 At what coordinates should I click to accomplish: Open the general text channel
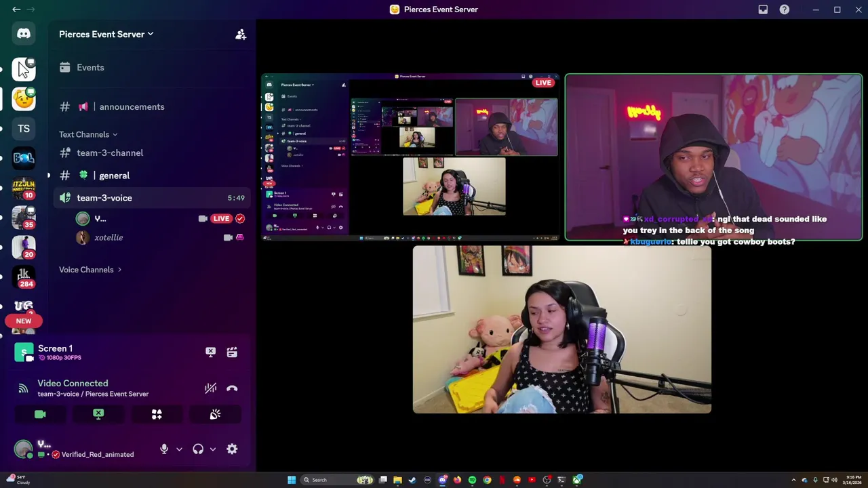[151, 175]
